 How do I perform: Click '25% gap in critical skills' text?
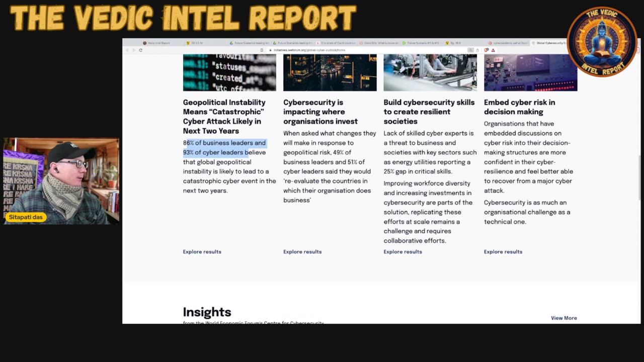[418, 171]
